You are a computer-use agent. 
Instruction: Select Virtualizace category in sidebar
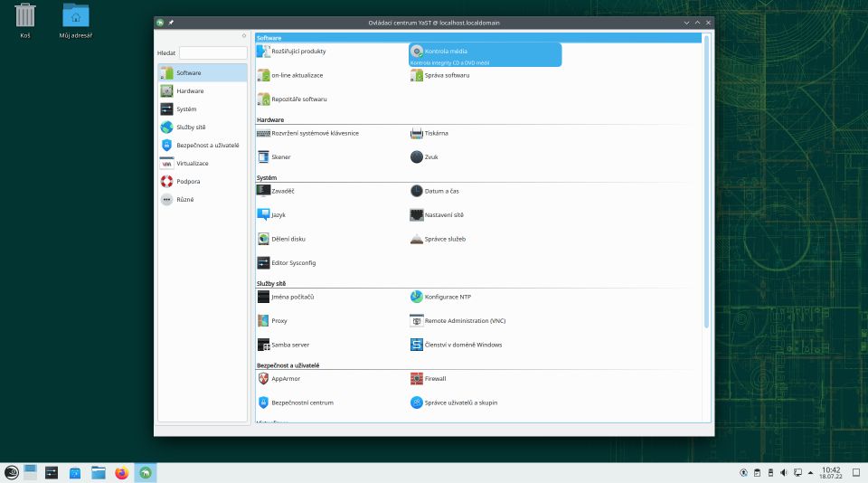203,164
